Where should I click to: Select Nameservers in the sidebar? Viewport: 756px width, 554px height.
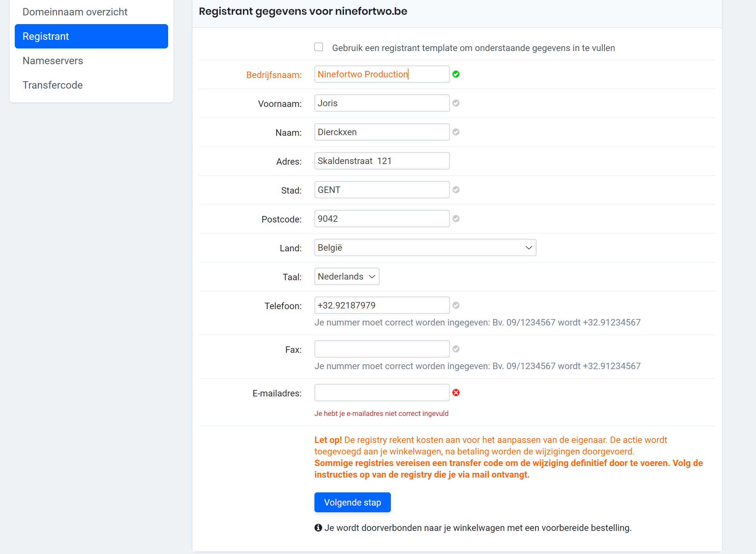[53, 61]
